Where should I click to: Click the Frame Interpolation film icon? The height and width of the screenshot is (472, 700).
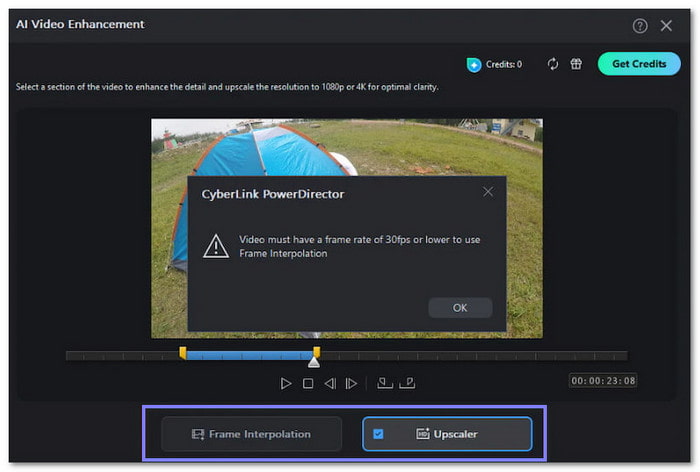198,434
